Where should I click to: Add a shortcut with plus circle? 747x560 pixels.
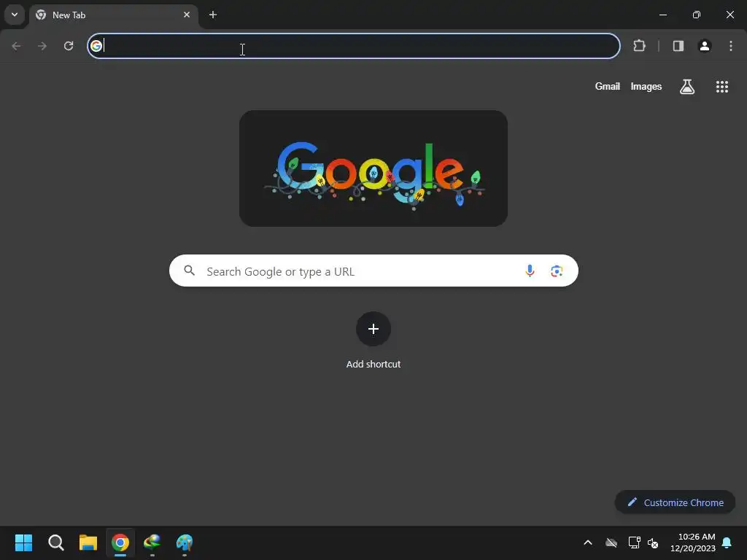pos(373,329)
